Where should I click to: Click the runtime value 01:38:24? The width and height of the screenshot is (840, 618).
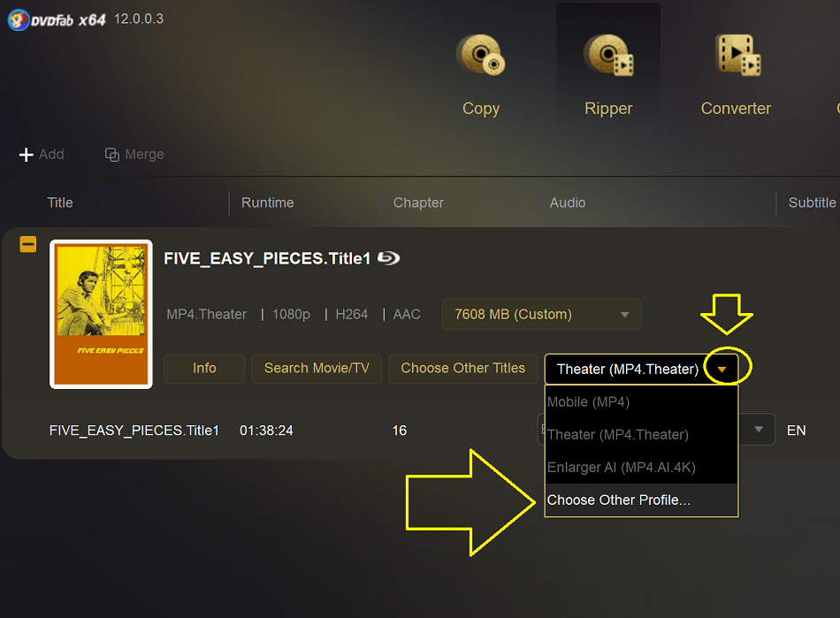(x=266, y=431)
